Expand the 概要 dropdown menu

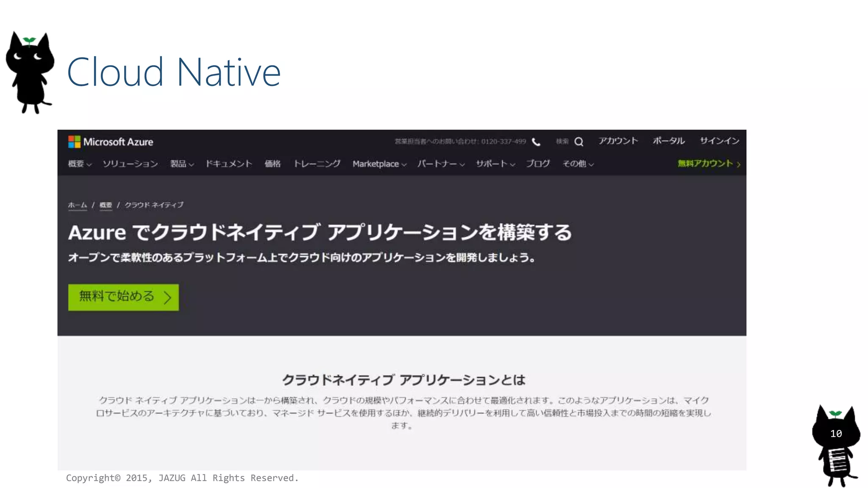(80, 164)
